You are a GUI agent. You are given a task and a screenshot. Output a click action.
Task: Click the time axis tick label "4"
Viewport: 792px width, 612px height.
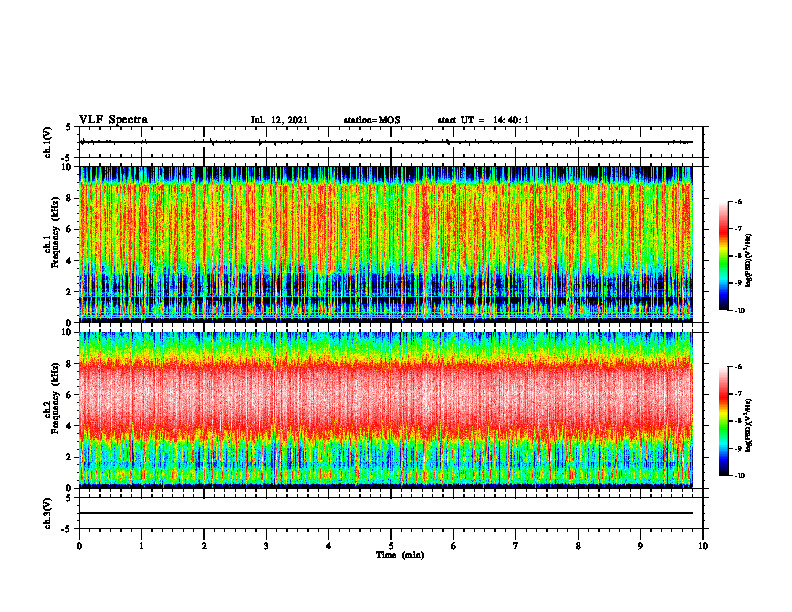[329, 546]
